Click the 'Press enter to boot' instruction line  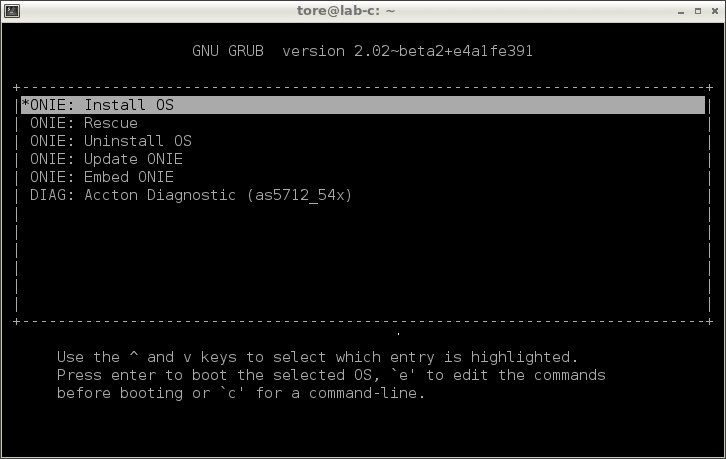(x=331, y=375)
